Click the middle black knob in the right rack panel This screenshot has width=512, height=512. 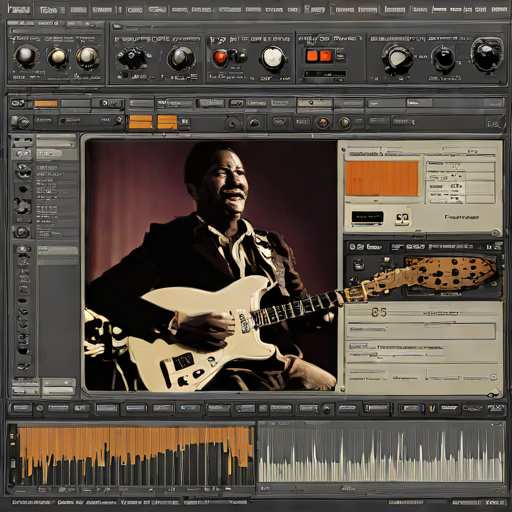click(443, 58)
